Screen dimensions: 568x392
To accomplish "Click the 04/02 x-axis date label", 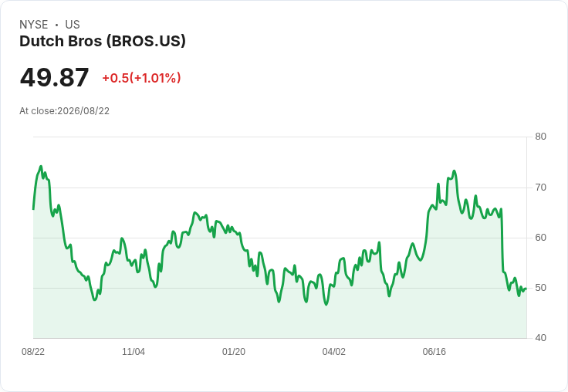I will click(334, 351).
